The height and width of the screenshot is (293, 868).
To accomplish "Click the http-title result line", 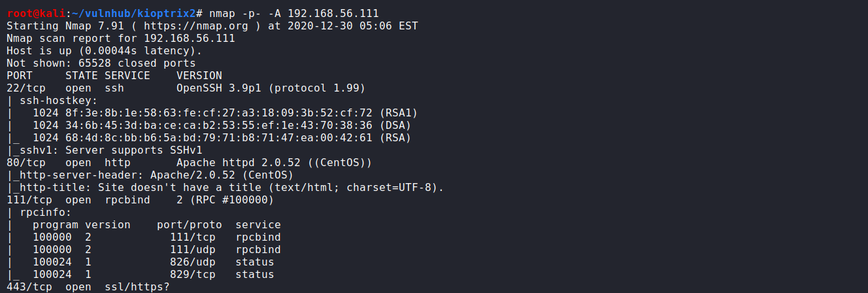I will tap(225, 188).
